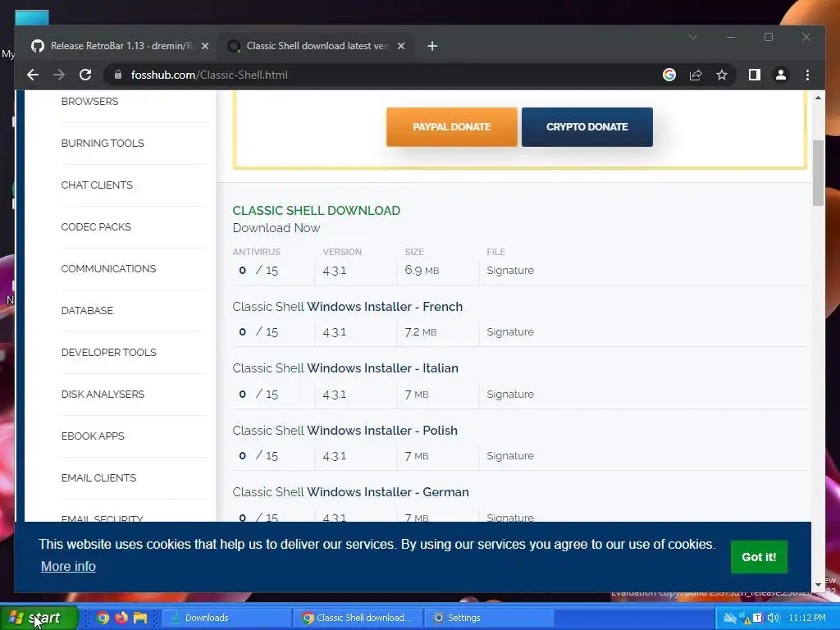Image resolution: width=840 pixels, height=630 pixels.
Task: Open the CODEC PACKS category
Action: click(96, 226)
